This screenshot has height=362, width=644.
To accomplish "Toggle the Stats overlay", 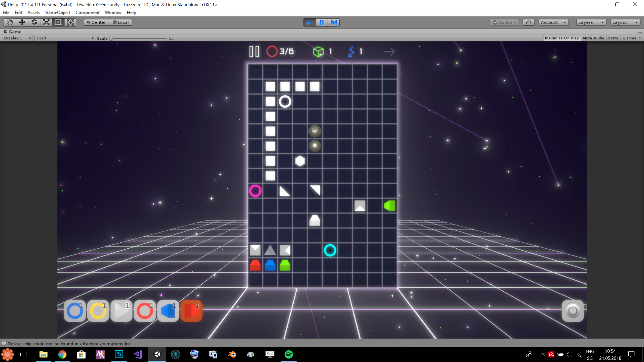I will coord(613,38).
